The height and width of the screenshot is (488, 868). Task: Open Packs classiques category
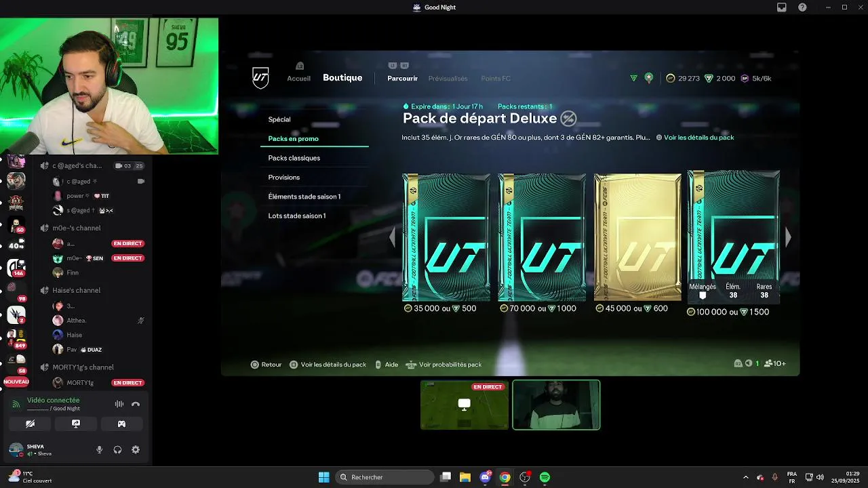click(294, 158)
